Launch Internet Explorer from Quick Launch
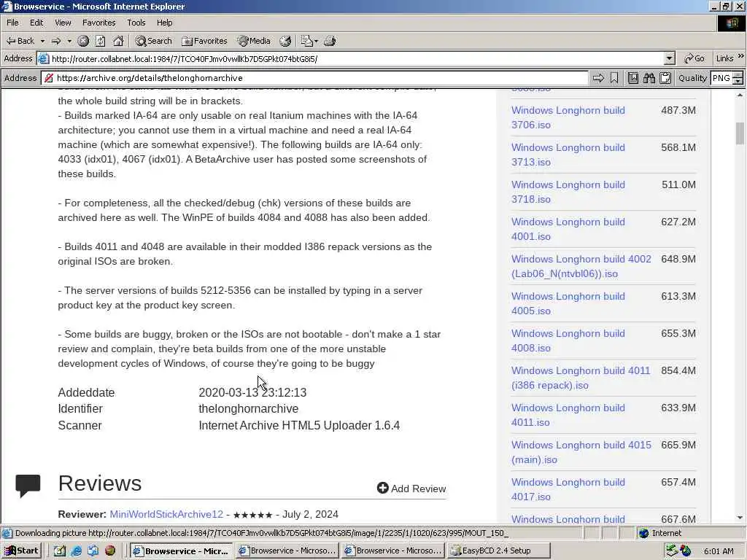The image size is (747, 560). (76, 551)
